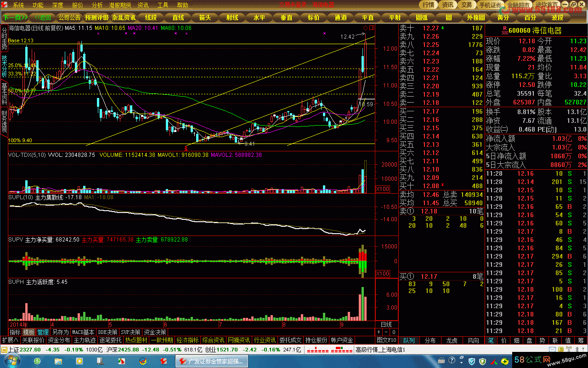588x368 pixels.
Task: Click the X100 label on volume axis
Action: (382, 189)
